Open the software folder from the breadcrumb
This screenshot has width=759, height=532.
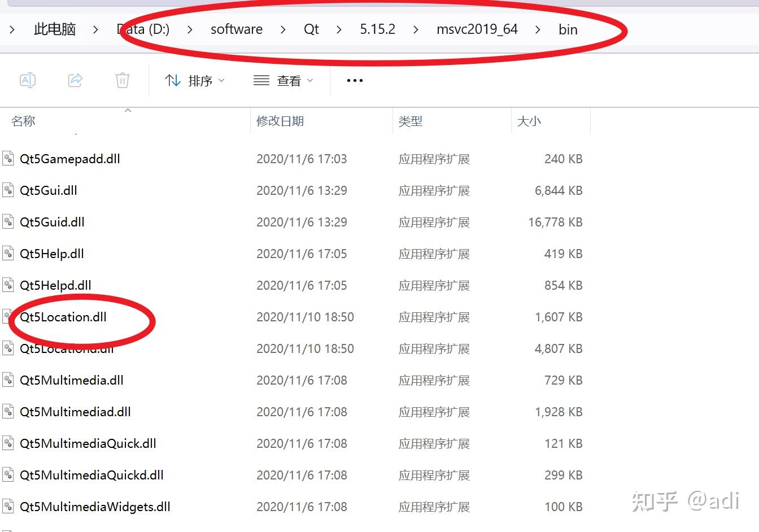(x=236, y=29)
